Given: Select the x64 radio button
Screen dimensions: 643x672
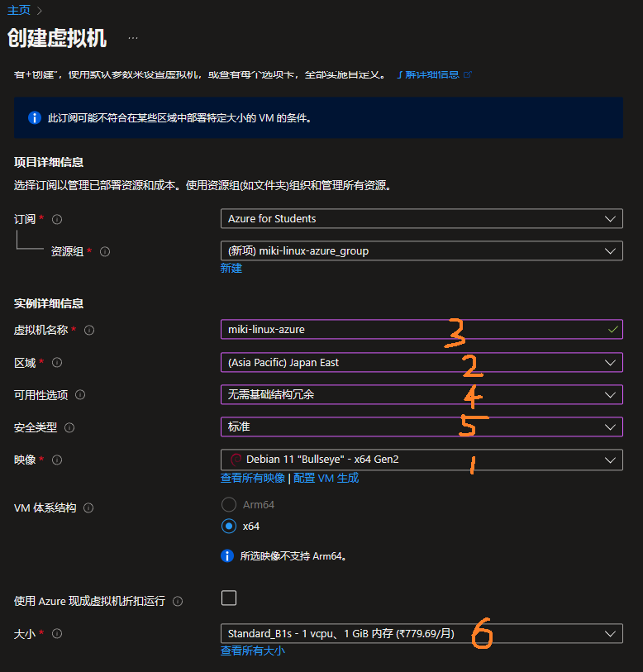Looking at the screenshot, I should [x=229, y=526].
